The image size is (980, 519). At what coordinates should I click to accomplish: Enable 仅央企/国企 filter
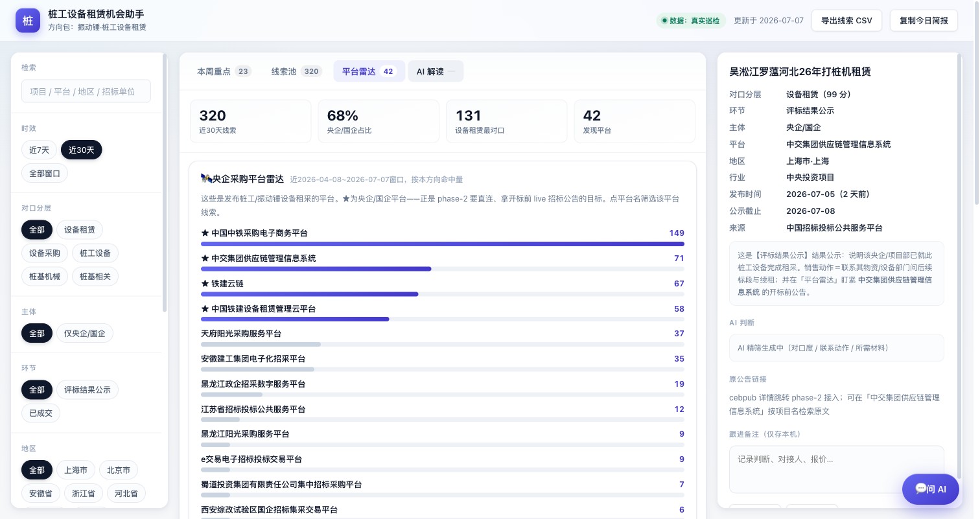pos(85,334)
